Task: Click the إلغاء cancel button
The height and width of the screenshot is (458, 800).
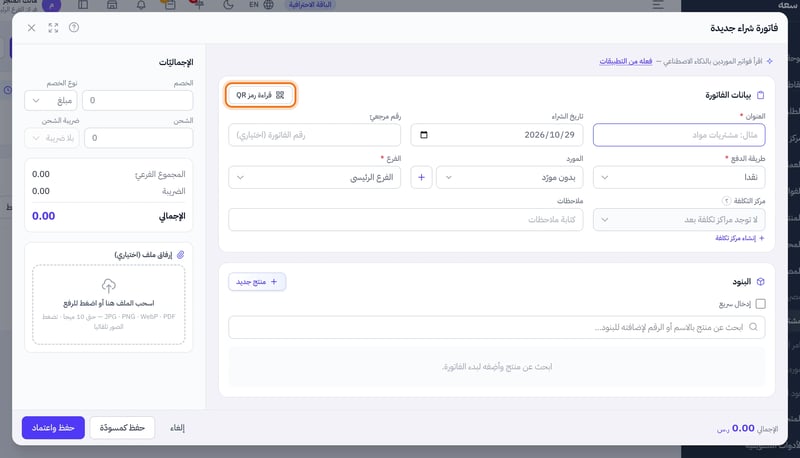Action: point(177,427)
